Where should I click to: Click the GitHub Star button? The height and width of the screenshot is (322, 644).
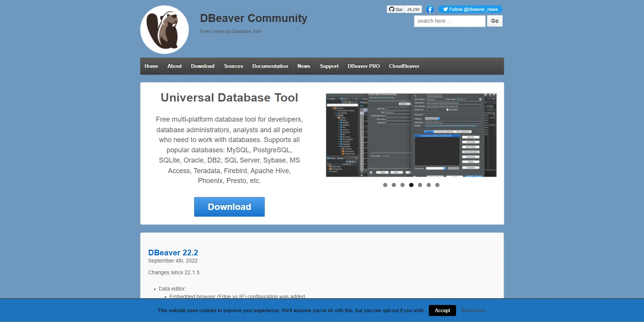coord(396,9)
